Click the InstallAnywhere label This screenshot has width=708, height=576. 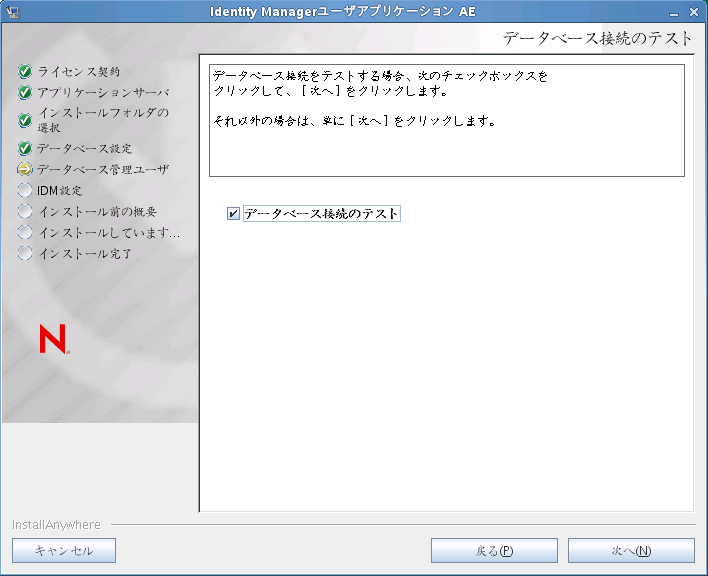click(x=56, y=525)
